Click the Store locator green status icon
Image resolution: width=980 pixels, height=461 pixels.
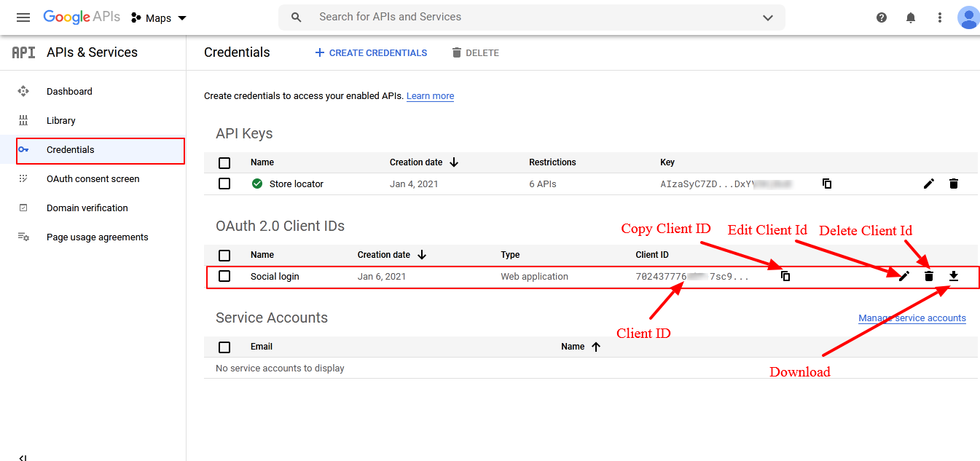coord(257,184)
